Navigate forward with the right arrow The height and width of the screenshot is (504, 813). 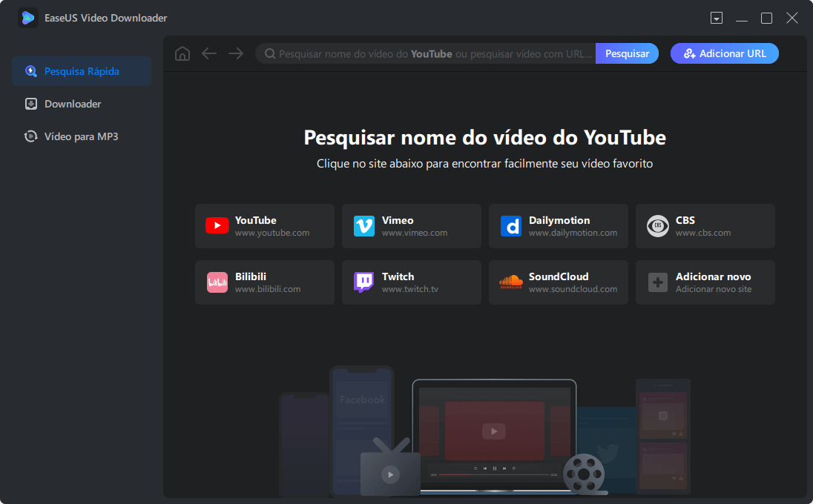pyautogui.click(x=236, y=53)
